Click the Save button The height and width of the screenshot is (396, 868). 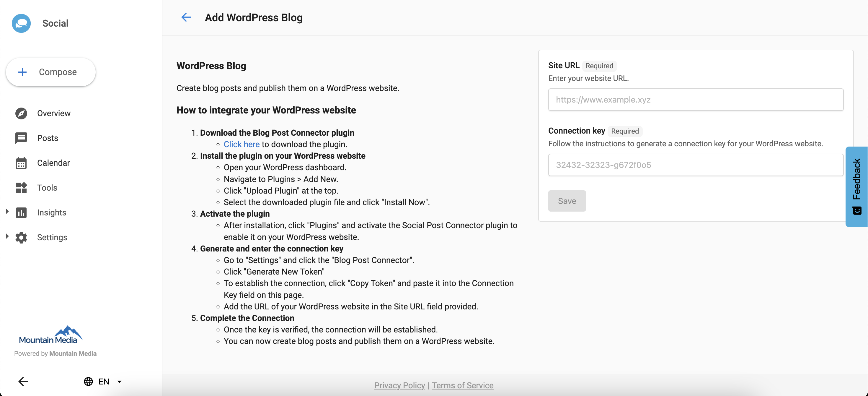(x=567, y=201)
